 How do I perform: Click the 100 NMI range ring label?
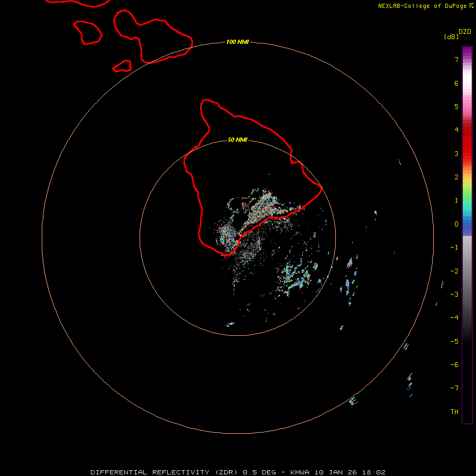(237, 42)
